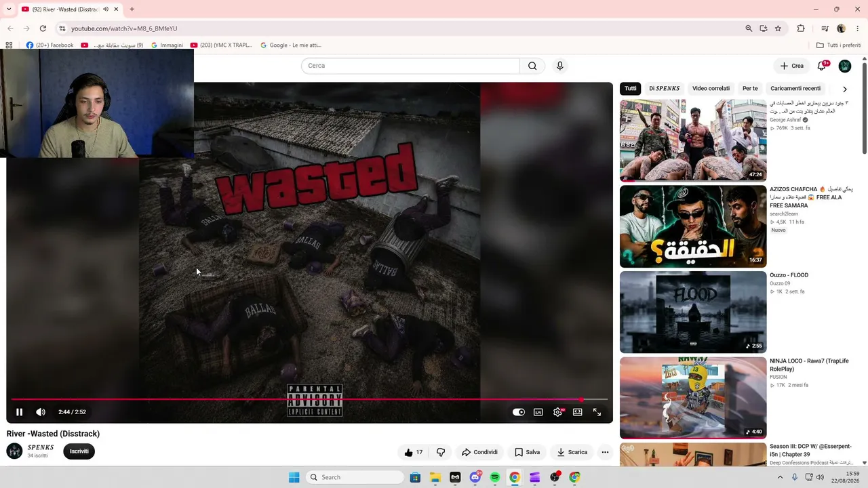Reload the page with the refresh icon

(43, 28)
